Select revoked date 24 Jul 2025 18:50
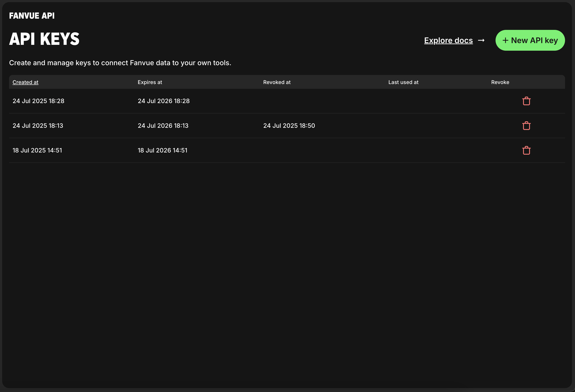 coord(289,126)
